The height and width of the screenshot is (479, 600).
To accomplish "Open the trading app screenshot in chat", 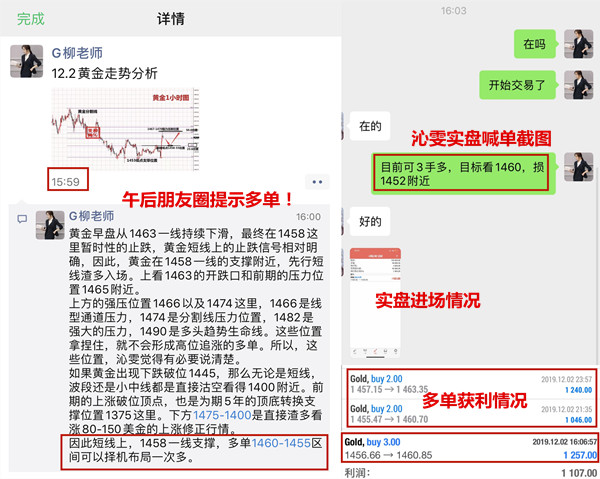I will (x=375, y=303).
